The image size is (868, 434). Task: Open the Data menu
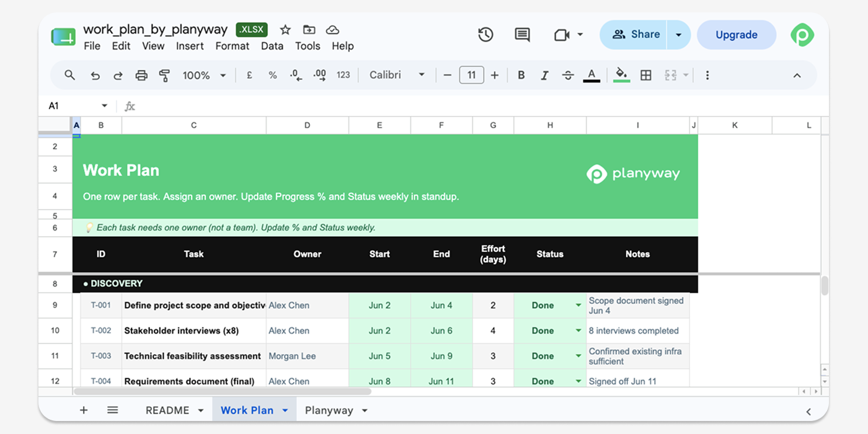click(x=272, y=46)
